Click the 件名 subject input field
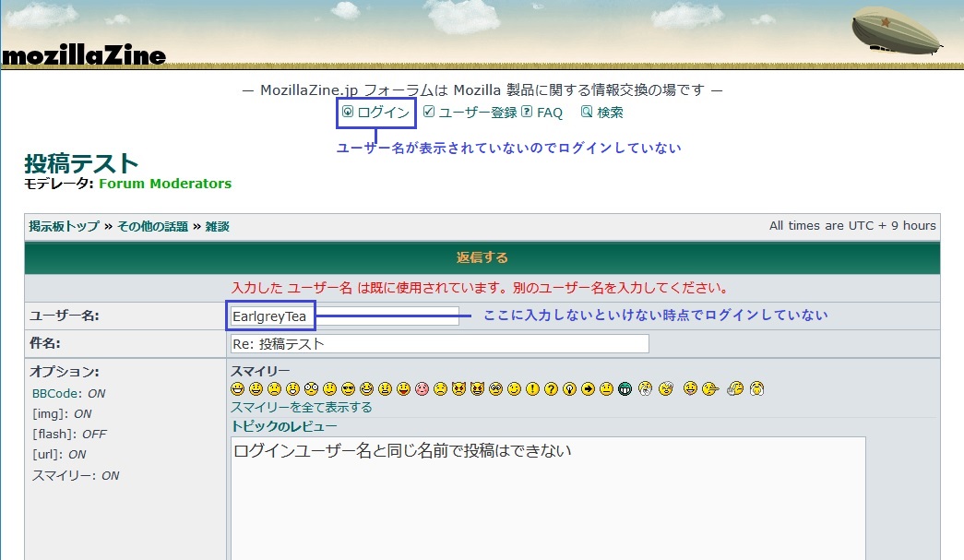The image size is (964, 560). [x=439, y=344]
